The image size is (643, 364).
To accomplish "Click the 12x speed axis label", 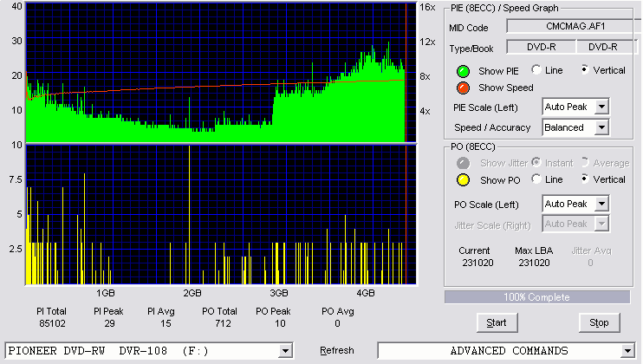I will (x=427, y=42).
